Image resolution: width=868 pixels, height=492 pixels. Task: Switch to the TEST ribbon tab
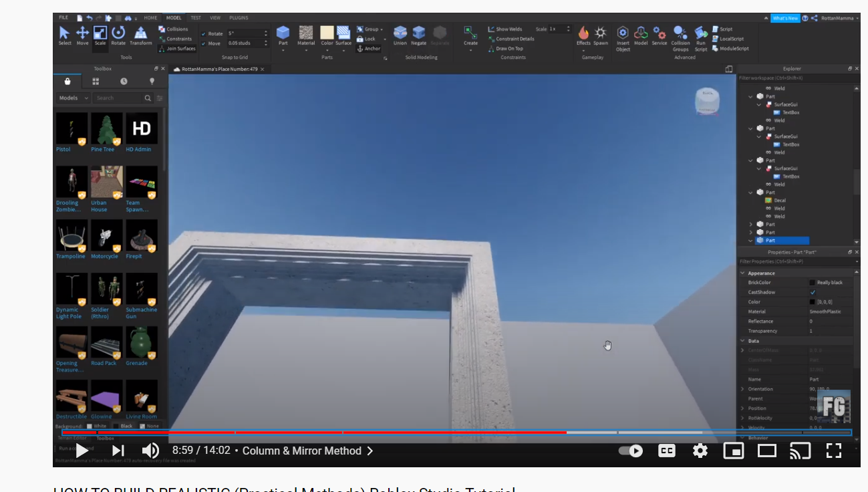click(196, 18)
